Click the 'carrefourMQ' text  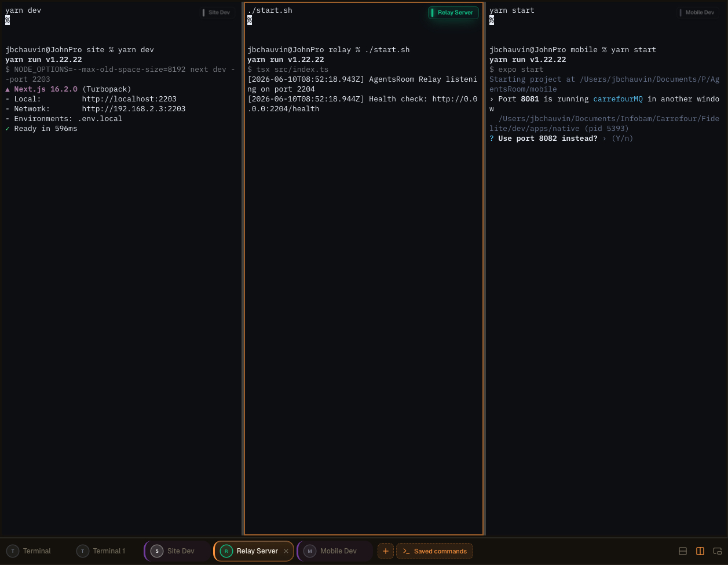(x=618, y=99)
